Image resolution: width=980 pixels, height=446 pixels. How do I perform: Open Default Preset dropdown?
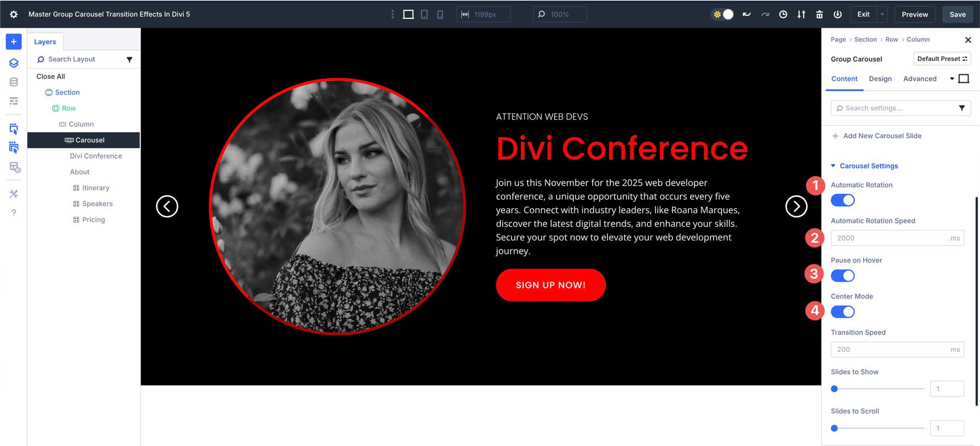tap(942, 59)
